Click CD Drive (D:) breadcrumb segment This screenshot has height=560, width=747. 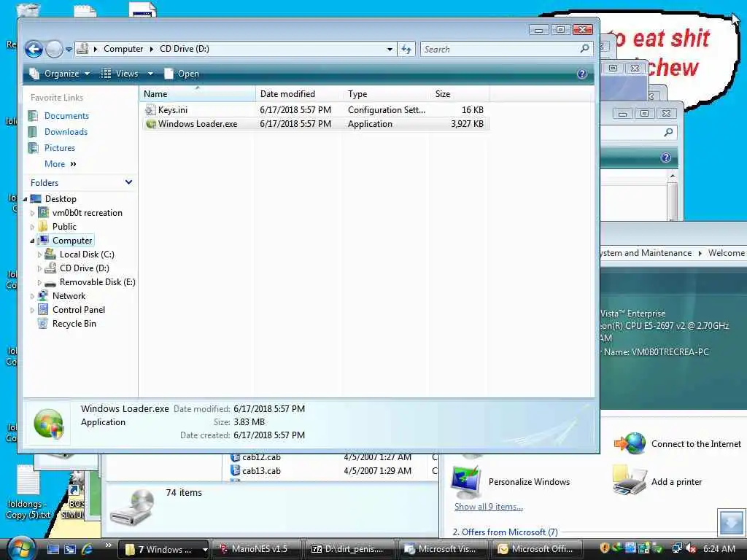(185, 49)
